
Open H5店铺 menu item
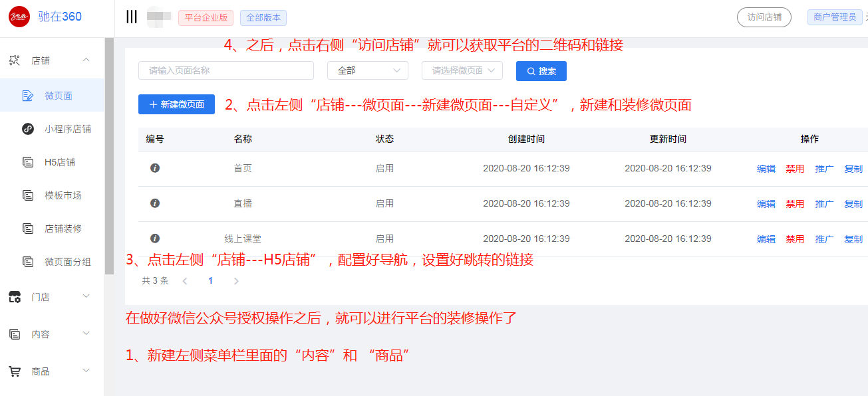click(52, 162)
